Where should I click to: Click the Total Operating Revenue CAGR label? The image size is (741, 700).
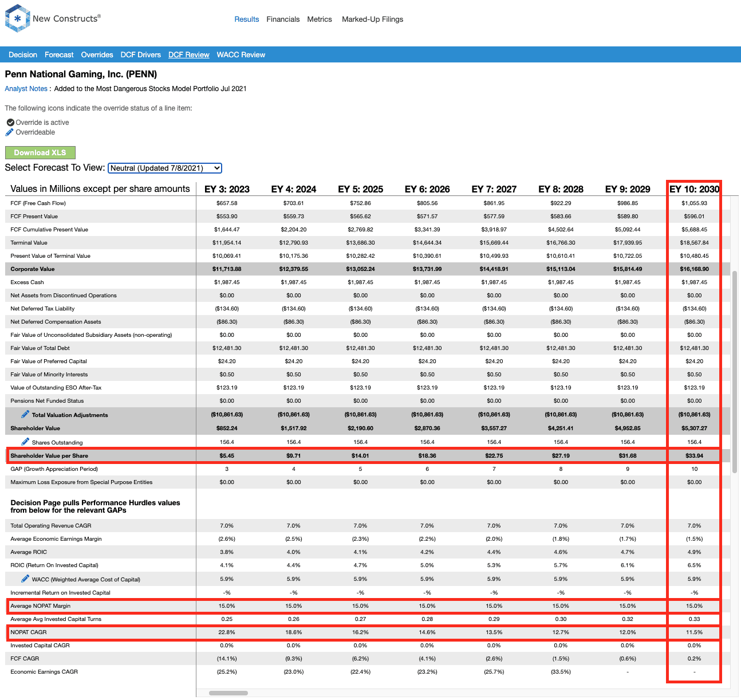click(x=51, y=526)
